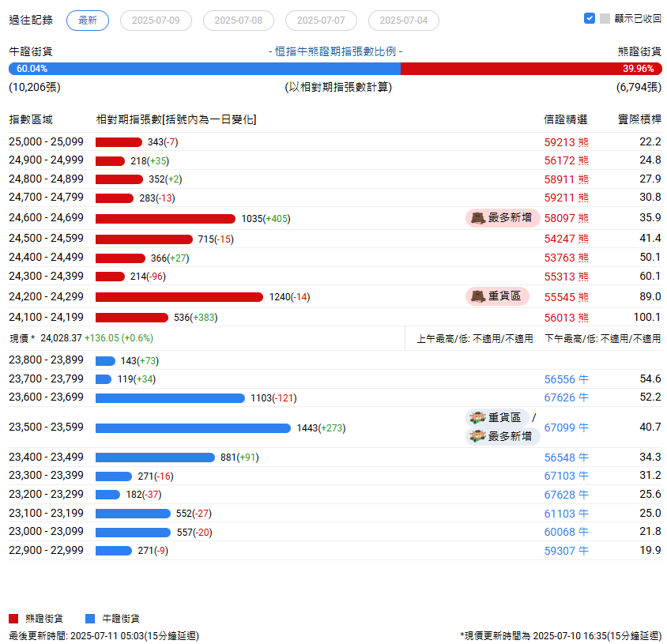Click the 最後更新時間 timestamp text
Viewport: 667px width, 644px height.
[x=104, y=635]
